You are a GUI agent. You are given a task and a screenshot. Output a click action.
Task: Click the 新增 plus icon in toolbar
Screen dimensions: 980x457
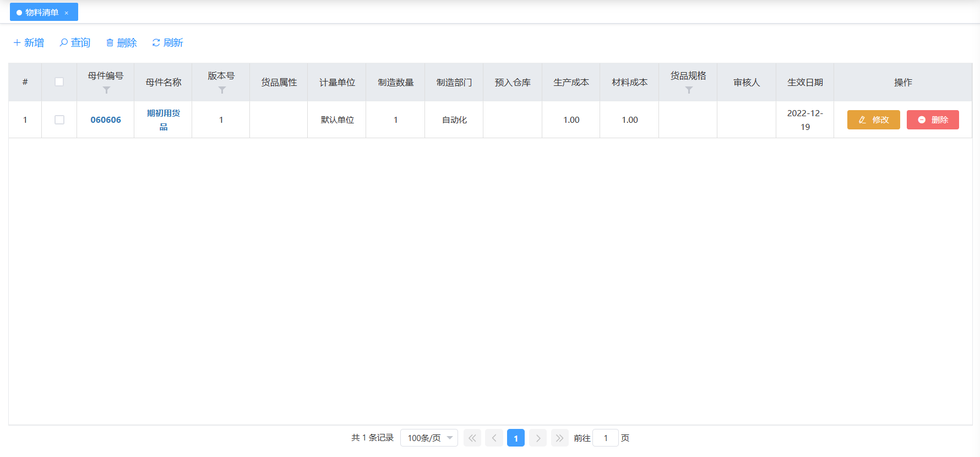[x=17, y=43]
